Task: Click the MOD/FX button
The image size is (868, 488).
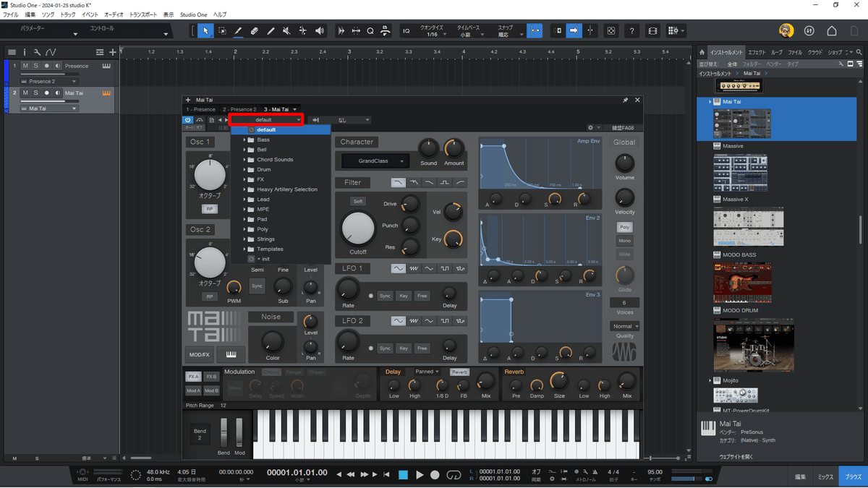Action: coord(200,354)
